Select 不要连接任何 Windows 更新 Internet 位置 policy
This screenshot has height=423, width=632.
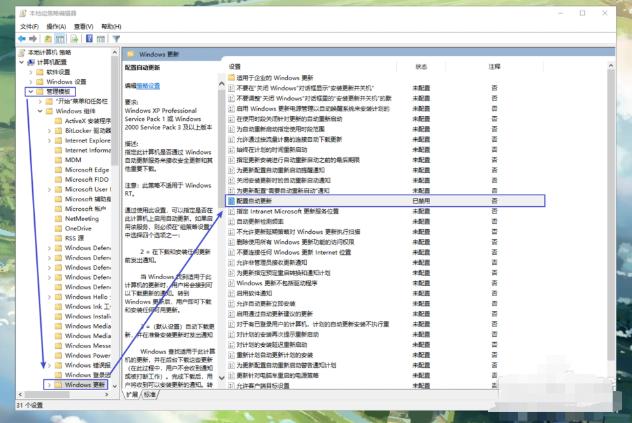pyautogui.click(x=294, y=252)
